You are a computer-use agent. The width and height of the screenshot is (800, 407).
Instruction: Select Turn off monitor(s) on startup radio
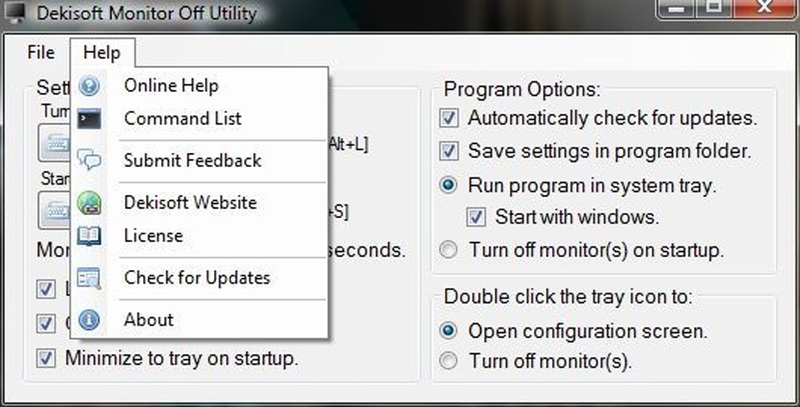click(448, 250)
